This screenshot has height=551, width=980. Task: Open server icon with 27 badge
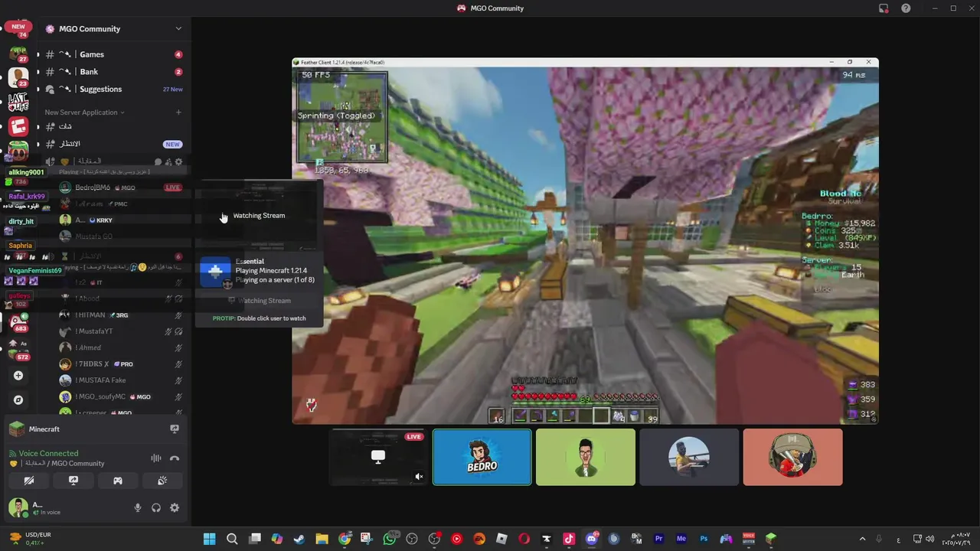click(18, 54)
